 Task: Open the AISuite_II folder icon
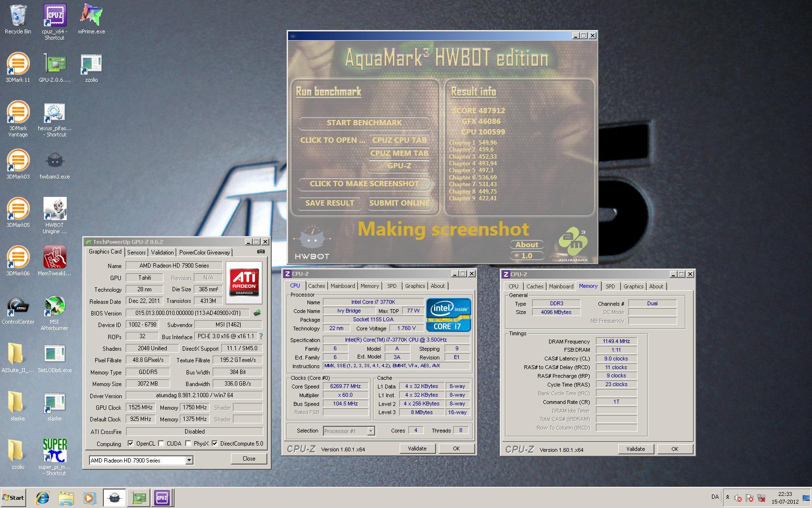pos(18,358)
